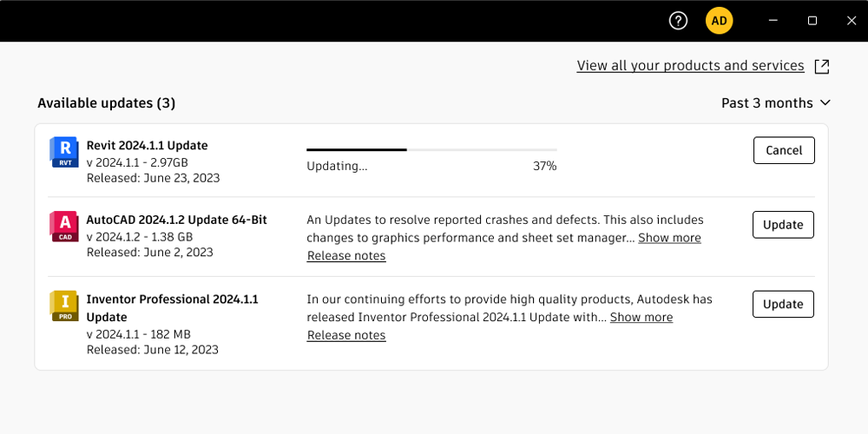Screen dimensions: 868x434
Task: Expand AutoCAD description with Show more
Action: pos(669,238)
